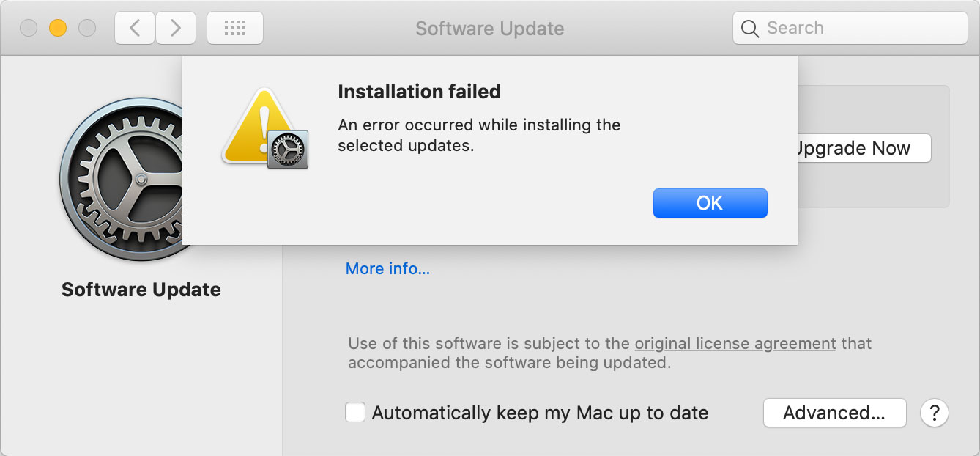Click the magnifying glass search icon
980x456 pixels.
[750, 29]
